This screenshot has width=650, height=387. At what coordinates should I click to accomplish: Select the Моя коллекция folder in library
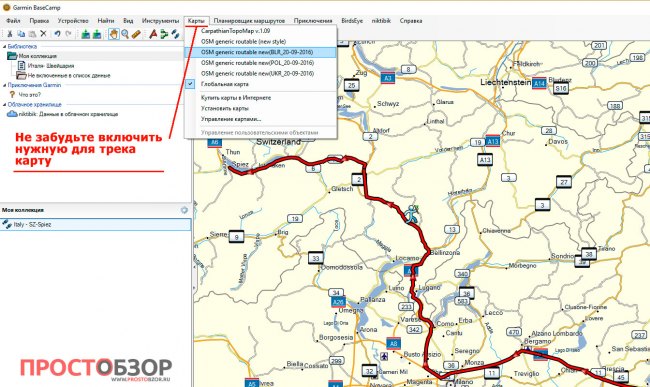pos(37,56)
